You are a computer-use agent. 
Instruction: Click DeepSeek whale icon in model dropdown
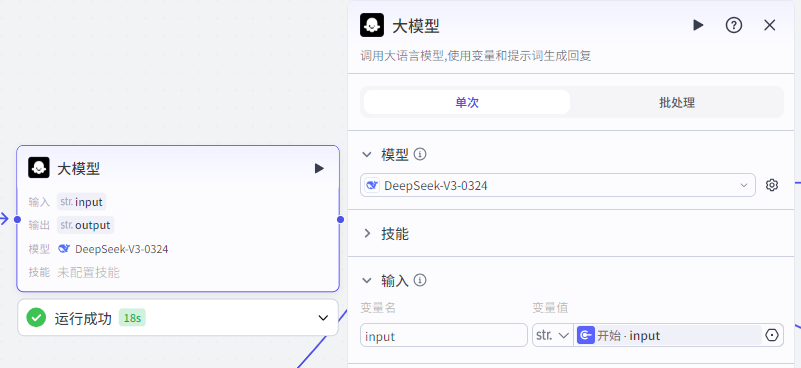[x=373, y=186]
